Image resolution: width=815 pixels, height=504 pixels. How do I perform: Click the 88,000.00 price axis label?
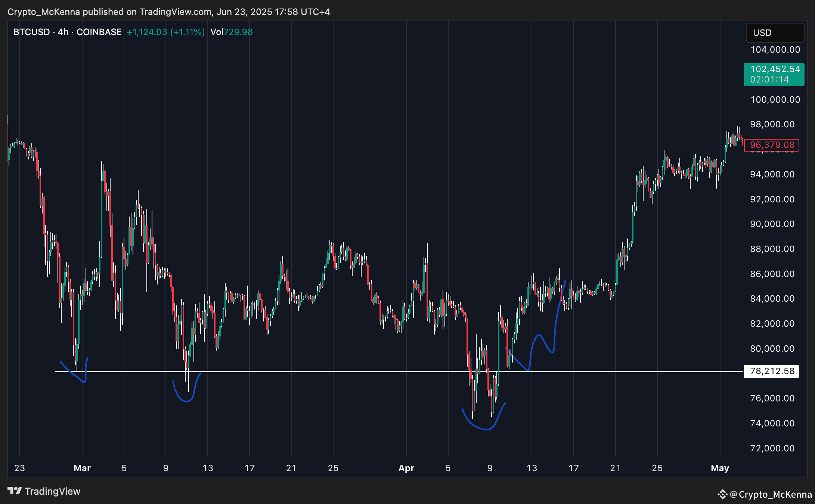tap(772, 249)
